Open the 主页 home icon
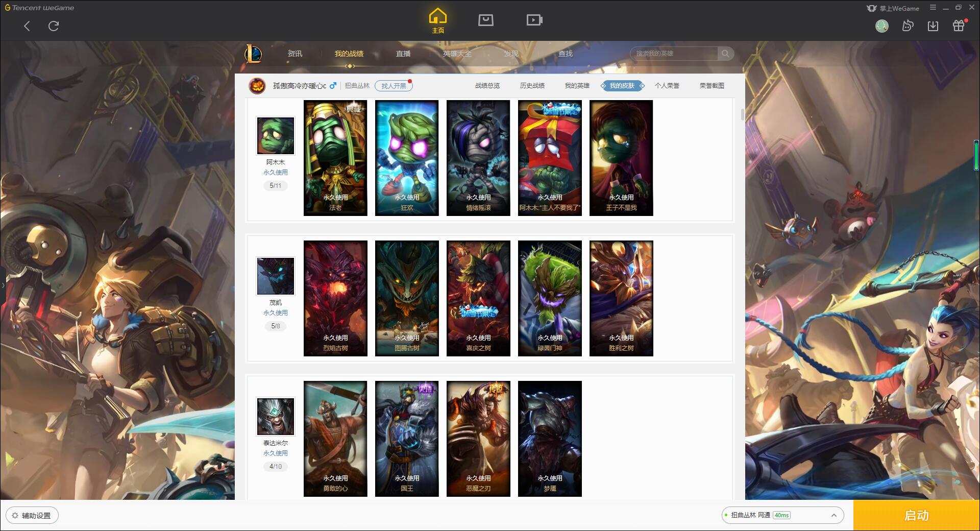The height and width of the screenshot is (531, 980). click(x=438, y=21)
